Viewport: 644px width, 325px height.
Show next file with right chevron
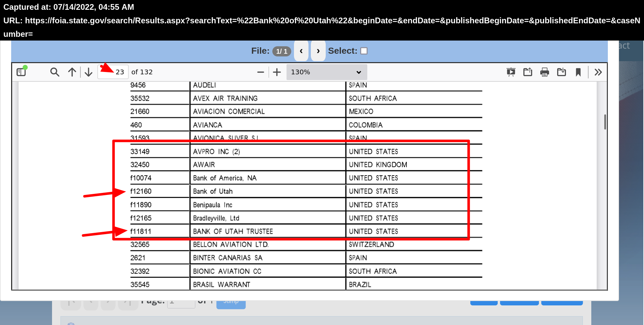pos(318,51)
